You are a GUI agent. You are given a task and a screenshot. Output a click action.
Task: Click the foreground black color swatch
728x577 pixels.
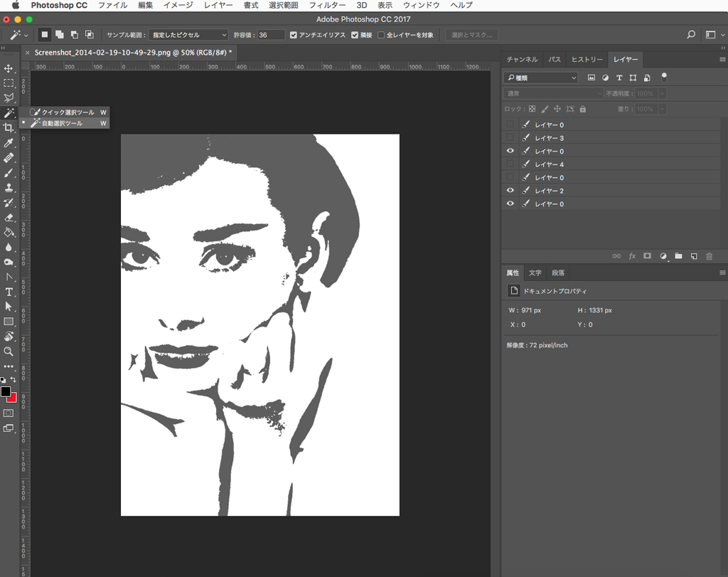tap(5, 391)
